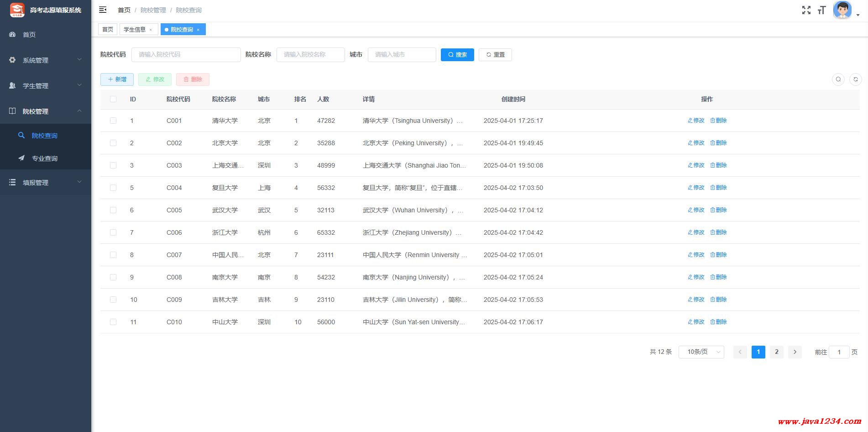Collapse the sidebar with the hamburger icon
The height and width of the screenshot is (432, 868).
pos(103,10)
